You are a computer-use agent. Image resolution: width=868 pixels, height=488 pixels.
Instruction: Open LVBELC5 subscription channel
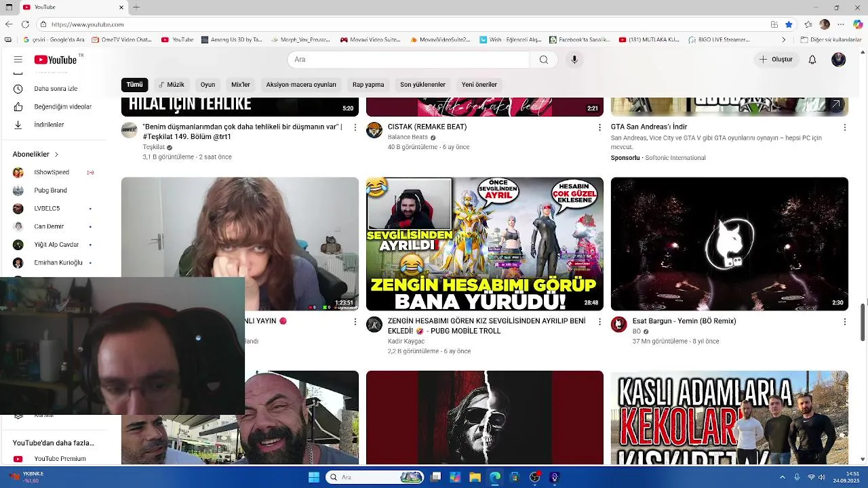click(x=54, y=208)
